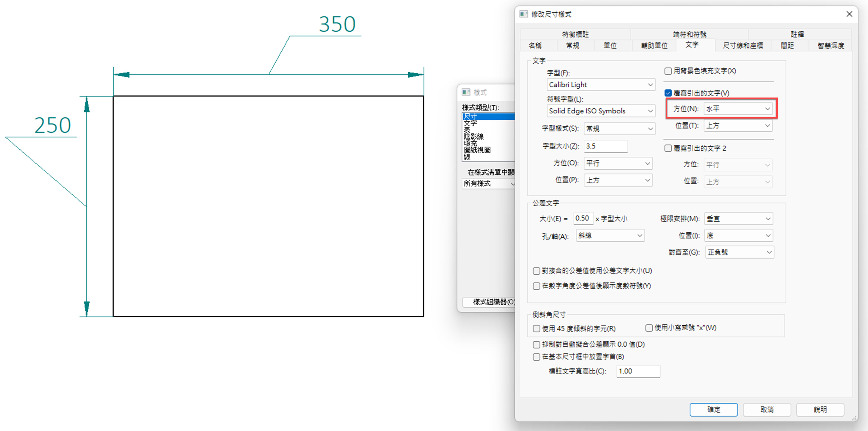
Task: Uncheck 覆寫引出的文字(V) checkbox
Action: coord(668,93)
